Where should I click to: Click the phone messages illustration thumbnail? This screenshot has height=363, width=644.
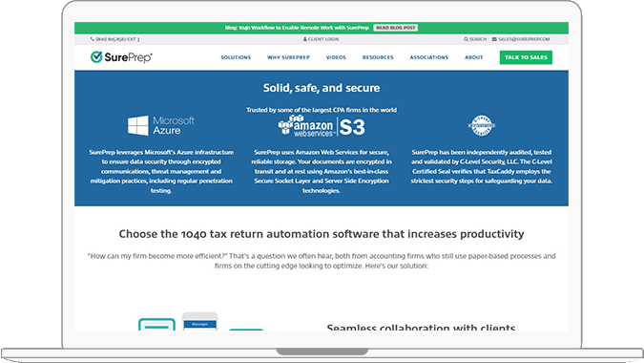[x=199, y=322]
